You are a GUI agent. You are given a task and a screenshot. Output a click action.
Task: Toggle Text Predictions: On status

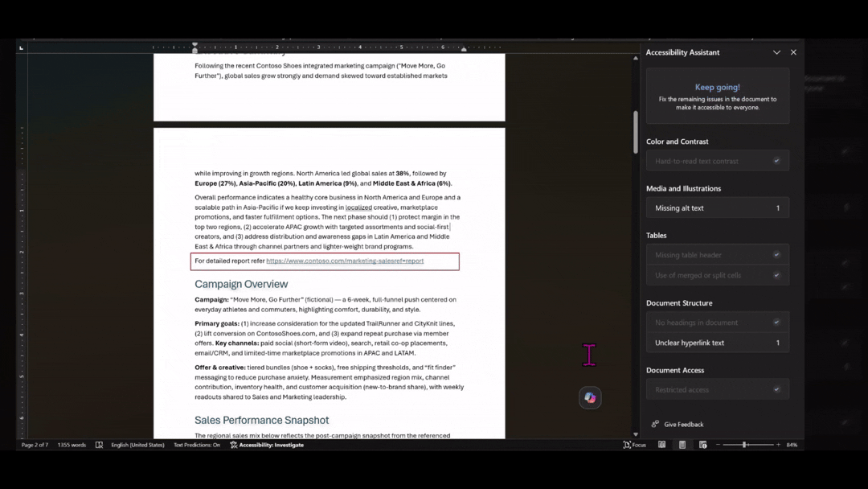click(197, 445)
